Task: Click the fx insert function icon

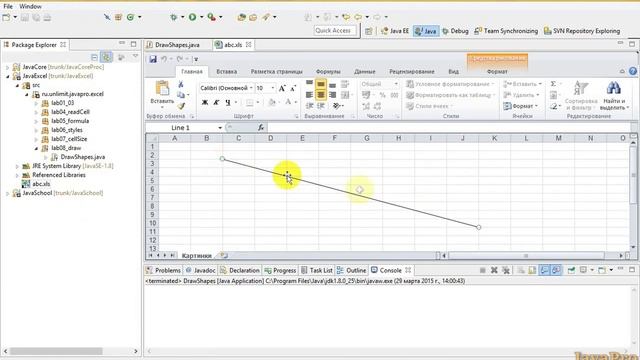Action: tap(261, 128)
